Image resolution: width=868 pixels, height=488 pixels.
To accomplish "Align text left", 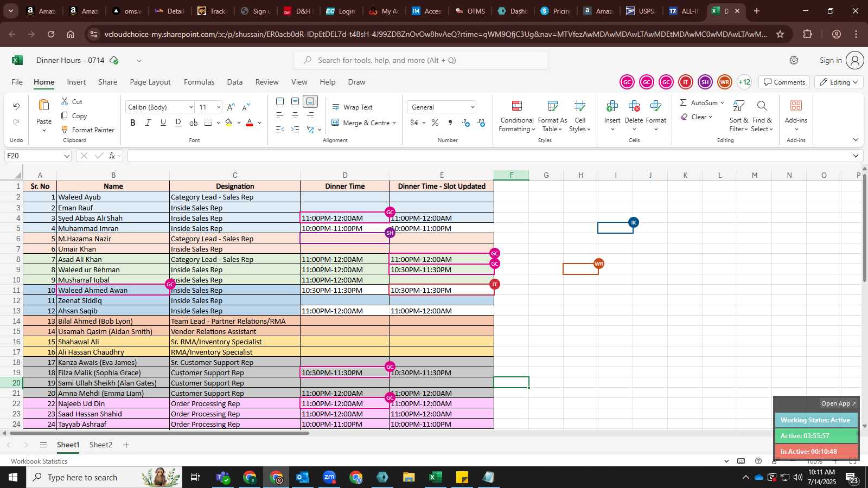I will pos(280,115).
